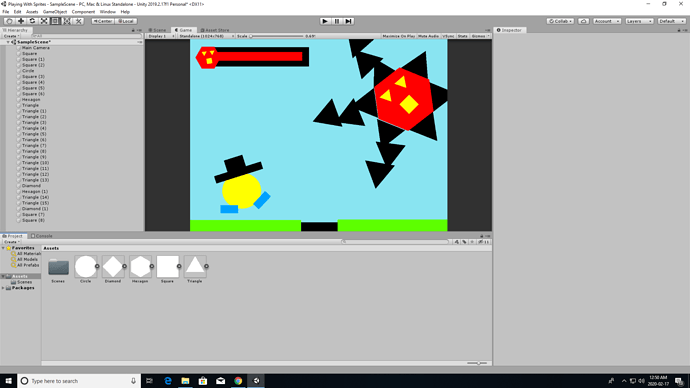Select the Rotate tool
Viewport: 690px width, 388px height.
click(32, 21)
